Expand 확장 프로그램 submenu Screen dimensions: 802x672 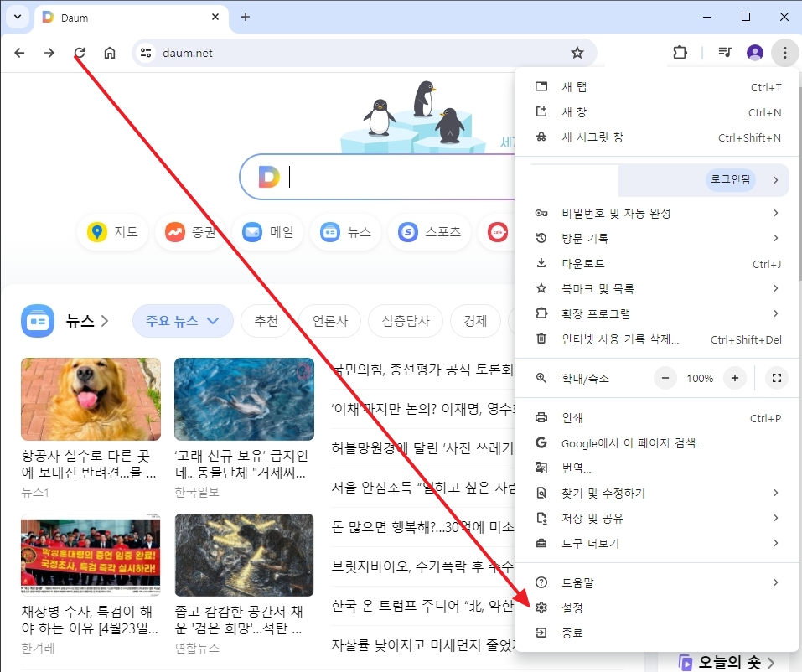(657, 313)
